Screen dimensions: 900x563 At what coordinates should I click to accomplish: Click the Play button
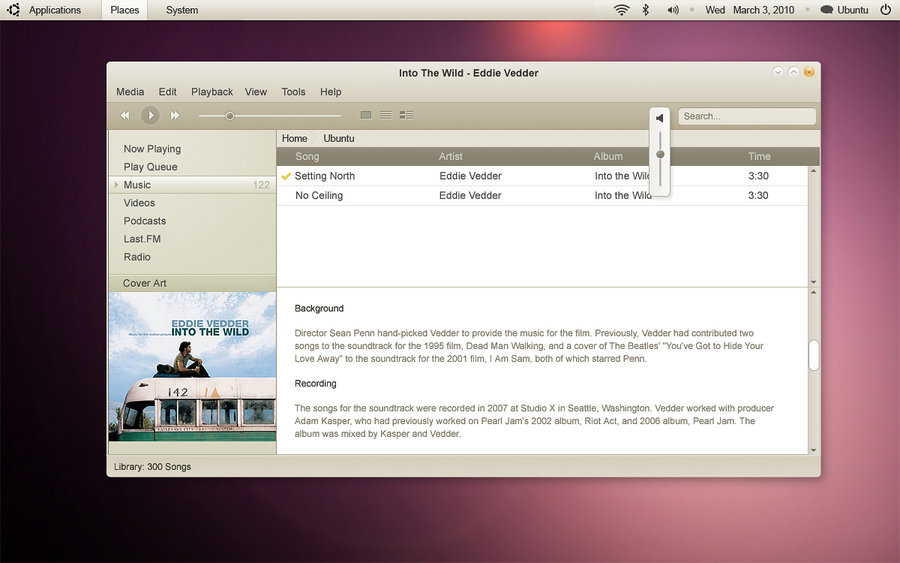pyautogui.click(x=150, y=115)
